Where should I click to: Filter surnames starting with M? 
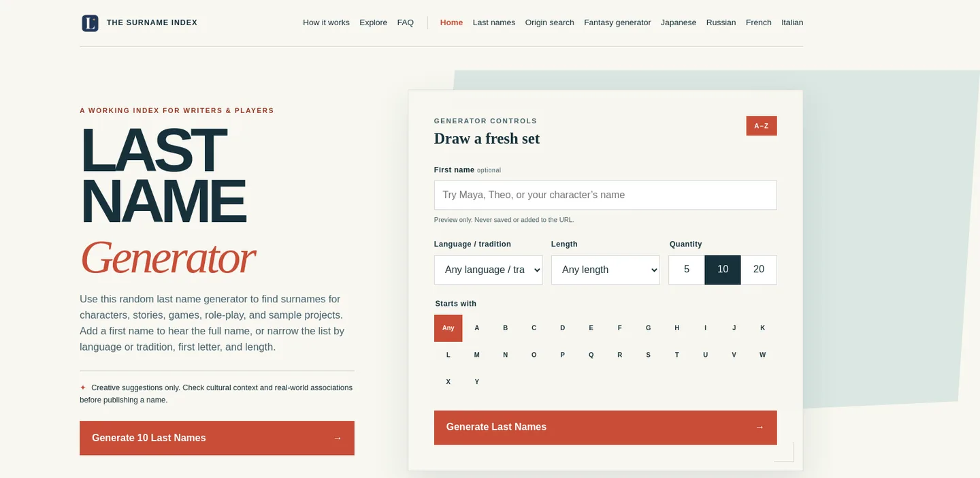coord(477,355)
